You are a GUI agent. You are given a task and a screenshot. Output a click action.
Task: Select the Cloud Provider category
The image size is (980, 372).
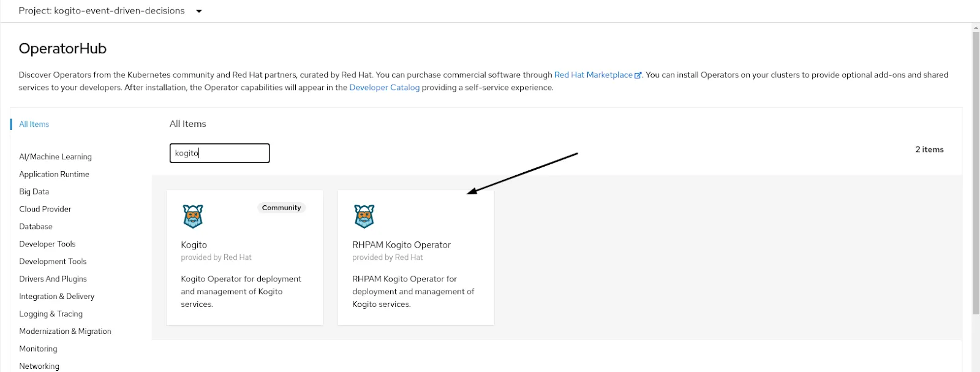[x=45, y=209]
